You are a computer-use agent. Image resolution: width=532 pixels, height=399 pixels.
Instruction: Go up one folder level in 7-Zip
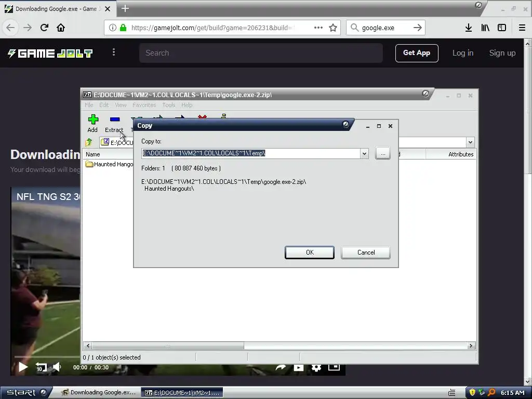pos(89,142)
